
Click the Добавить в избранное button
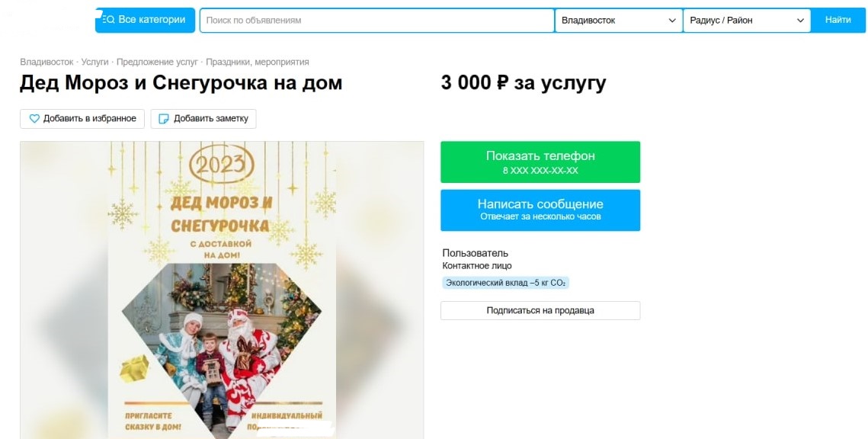(x=82, y=118)
